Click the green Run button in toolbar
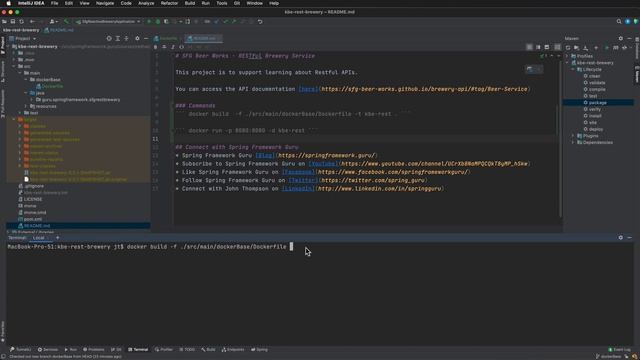The width and height of the screenshot is (640, 360). [x=149, y=21]
